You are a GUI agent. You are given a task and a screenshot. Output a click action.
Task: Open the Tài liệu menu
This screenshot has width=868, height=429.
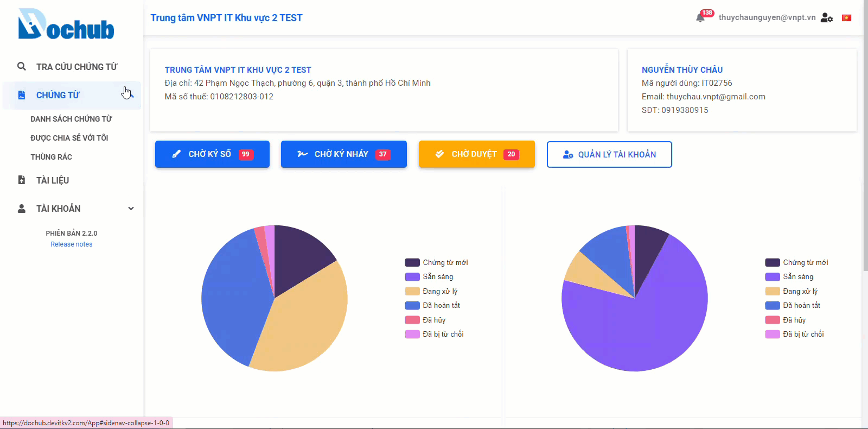72,180
